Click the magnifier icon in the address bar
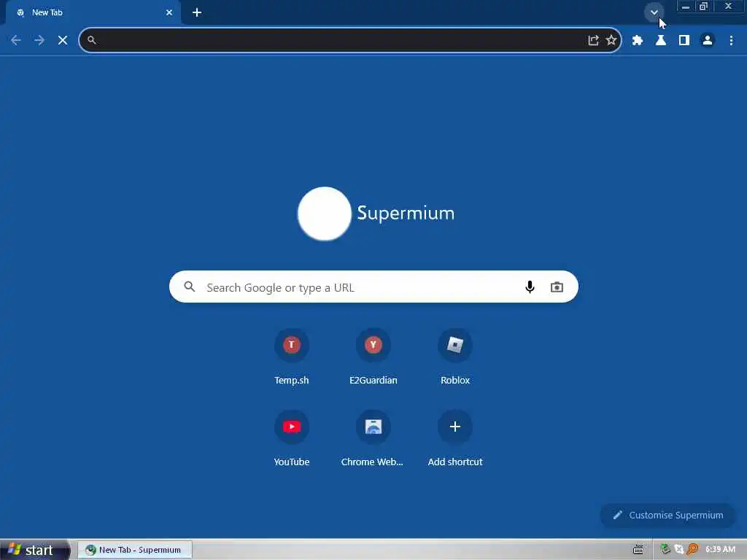The height and width of the screenshot is (560, 747). click(x=92, y=41)
